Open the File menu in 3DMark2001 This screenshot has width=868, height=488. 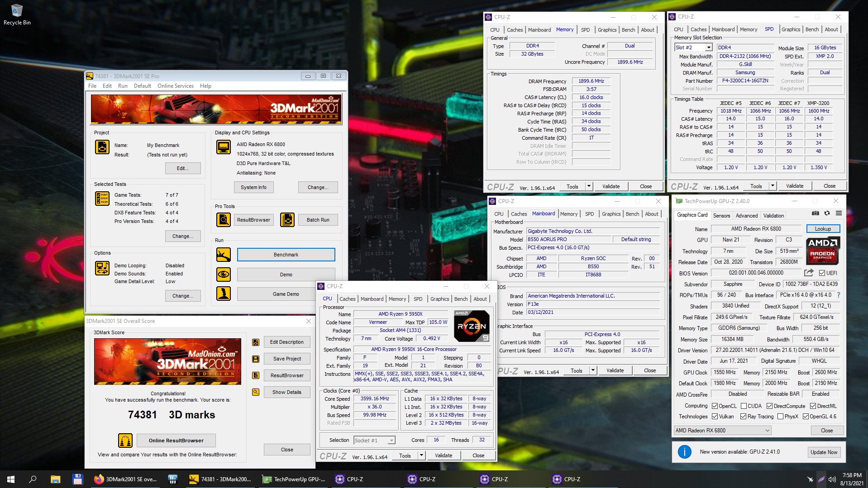(92, 86)
